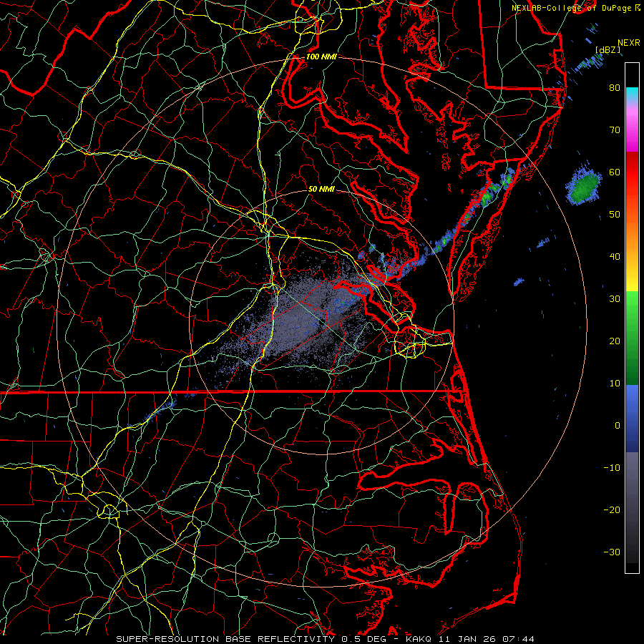Click the green offshore echo blob outside the 100 NMI ring
The height and width of the screenshot is (644, 644).
(584, 188)
